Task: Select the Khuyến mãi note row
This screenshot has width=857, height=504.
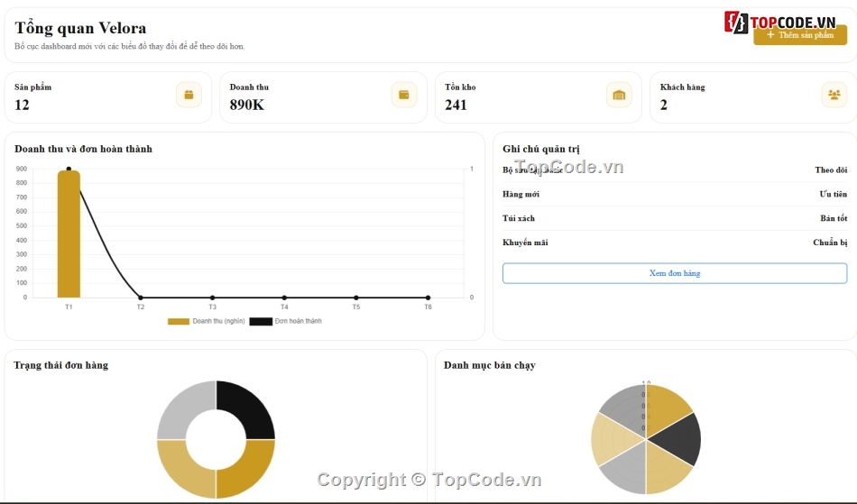Action: coord(675,243)
